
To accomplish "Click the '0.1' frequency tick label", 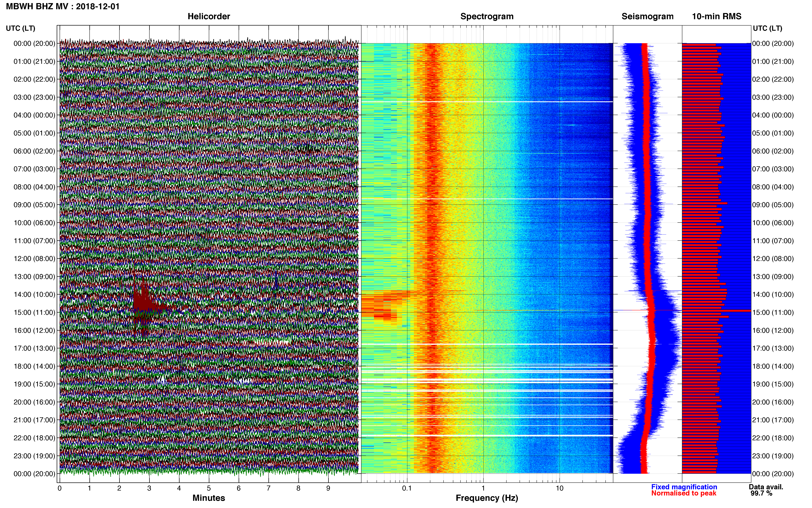I will tap(407, 488).
